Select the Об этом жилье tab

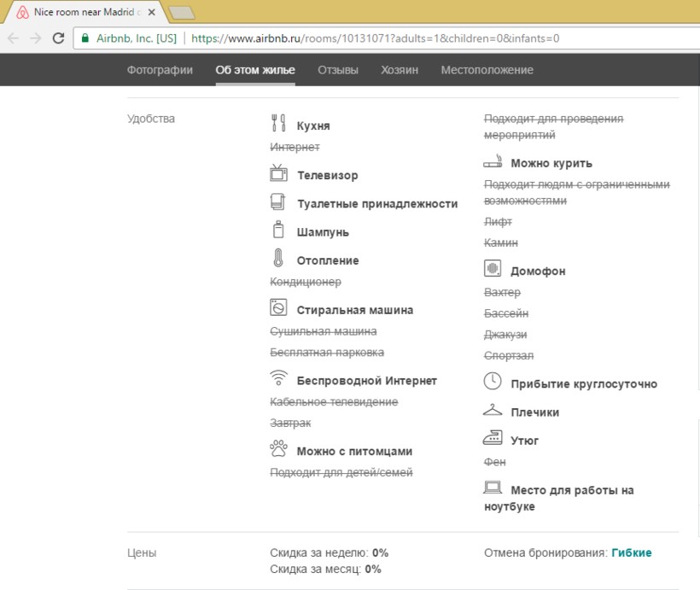[x=255, y=70]
